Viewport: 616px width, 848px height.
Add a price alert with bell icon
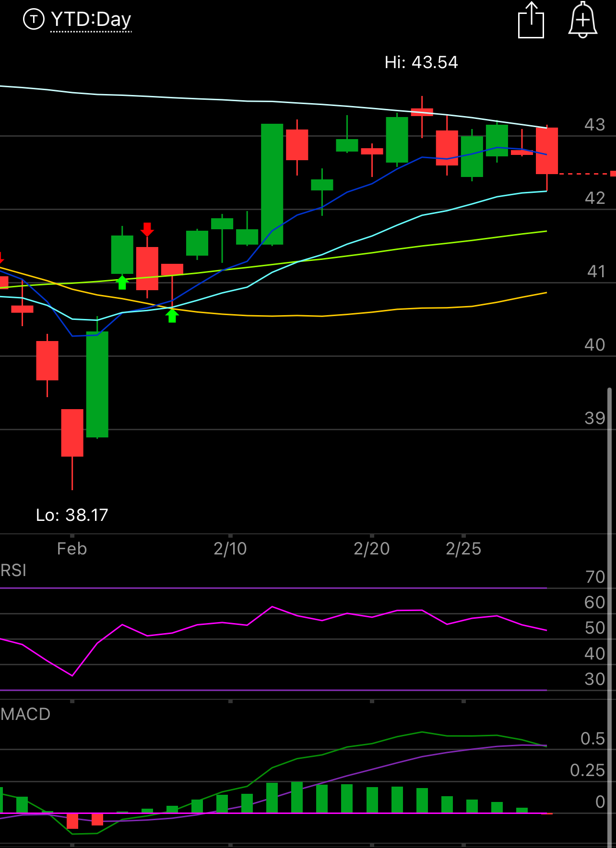tap(582, 20)
